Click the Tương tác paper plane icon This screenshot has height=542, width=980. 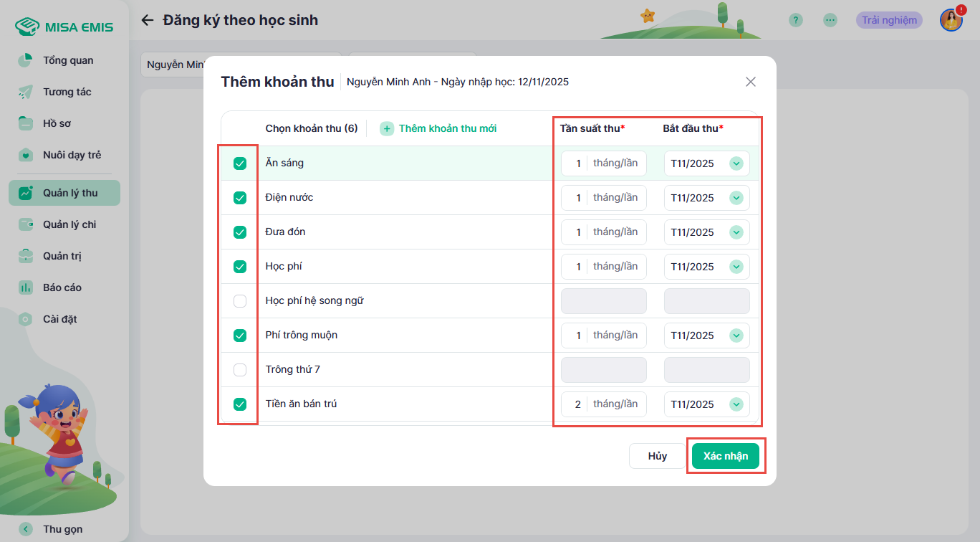coord(26,92)
